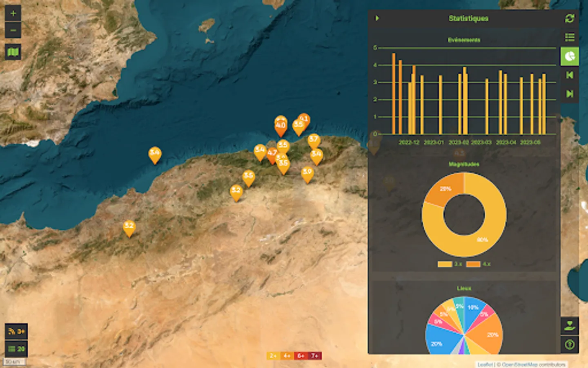Image resolution: width=588 pixels, height=368 pixels.
Task: Click the 6+ magnitude legend swatch
Action: point(301,356)
